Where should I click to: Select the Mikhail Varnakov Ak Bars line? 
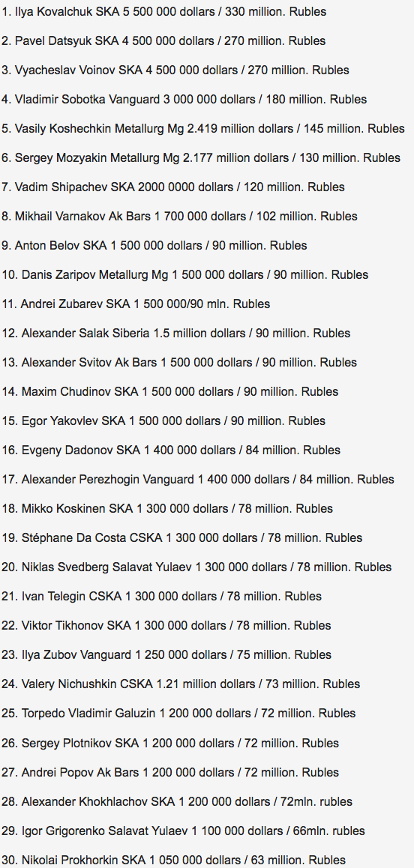coord(179,217)
